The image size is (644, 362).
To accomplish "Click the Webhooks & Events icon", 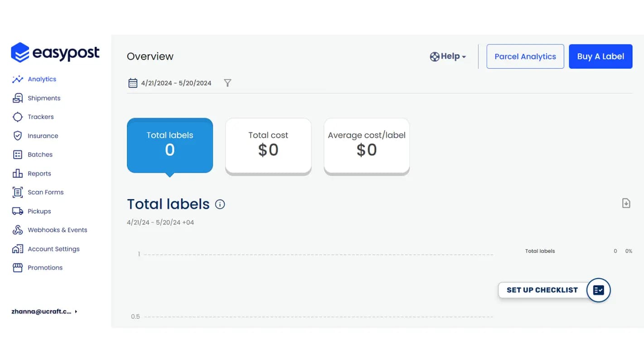I will click(x=18, y=230).
